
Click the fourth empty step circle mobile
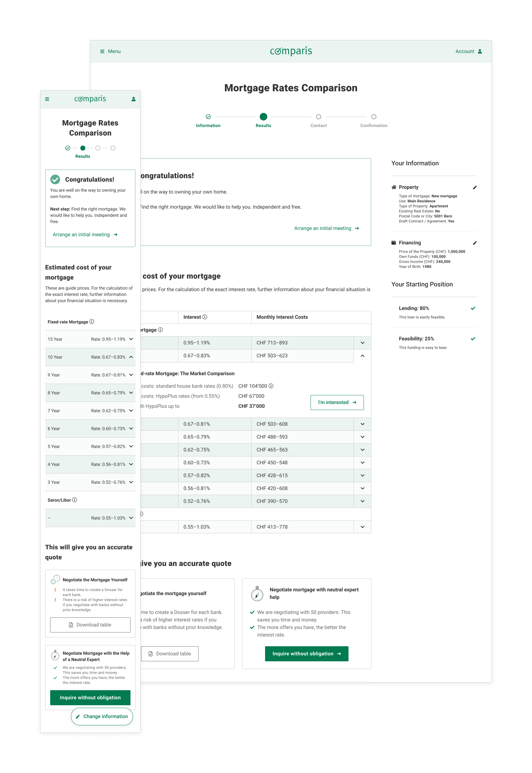coord(113,148)
